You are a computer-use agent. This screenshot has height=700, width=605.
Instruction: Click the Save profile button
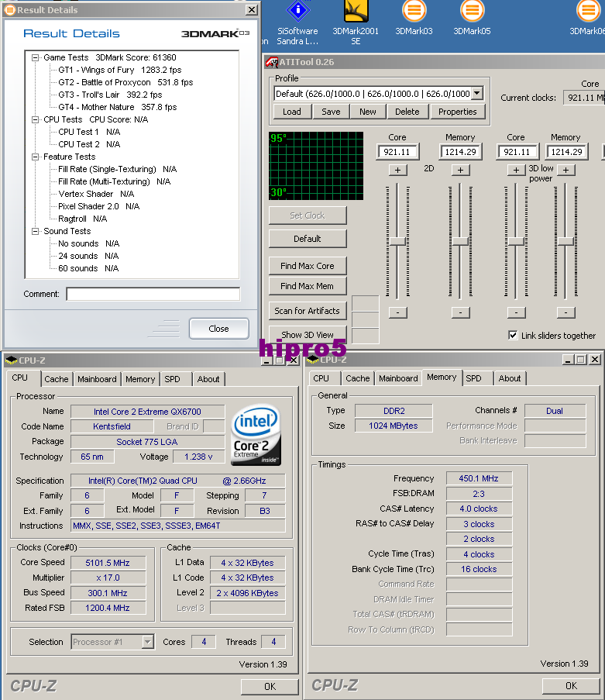[331, 112]
